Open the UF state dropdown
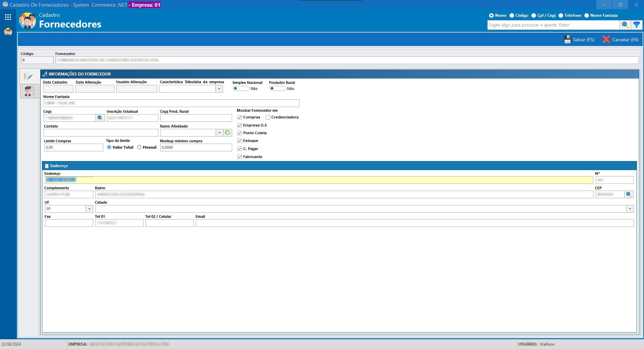 pos(89,209)
